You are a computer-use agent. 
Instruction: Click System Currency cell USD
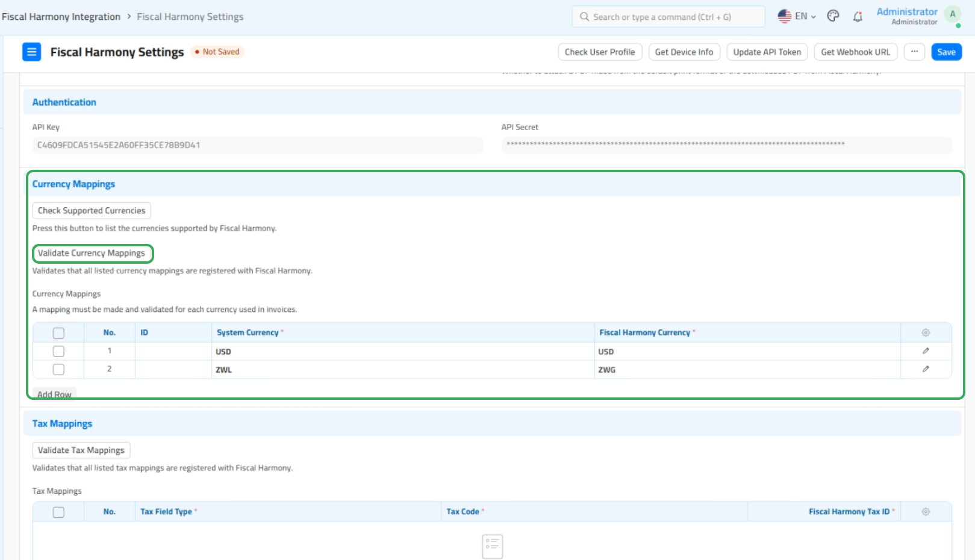click(403, 352)
